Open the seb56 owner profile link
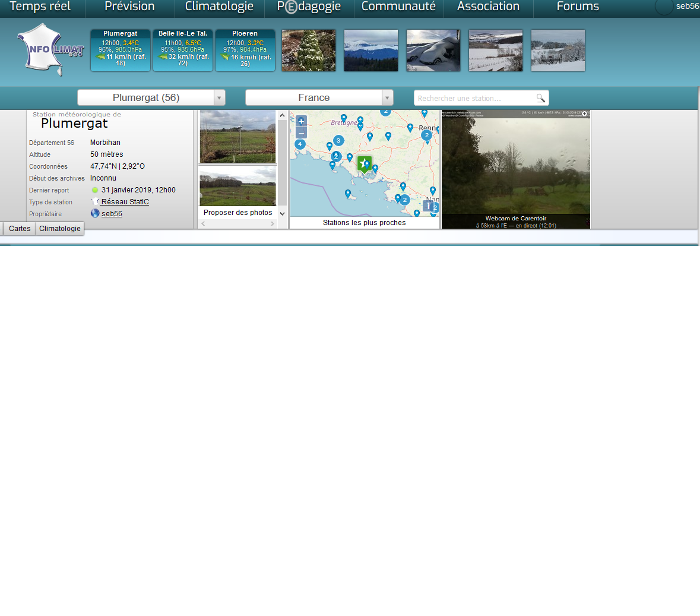This screenshot has height=616, width=700. (112, 214)
